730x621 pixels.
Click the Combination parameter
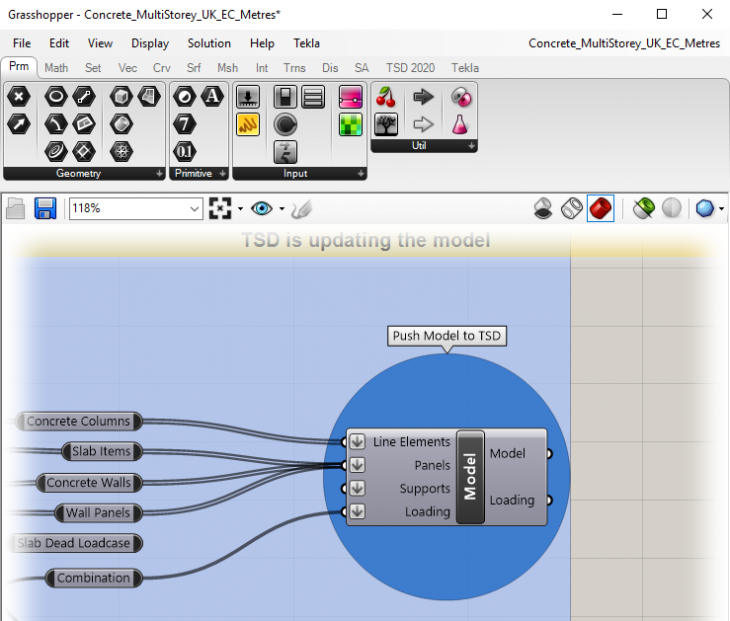pyautogui.click(x=94, y=578)
